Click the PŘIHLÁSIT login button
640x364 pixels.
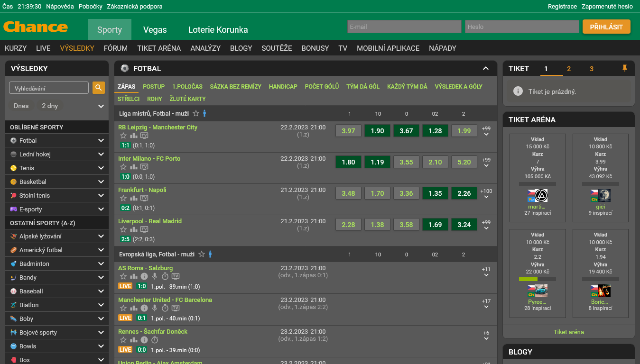tap(606, 27)
